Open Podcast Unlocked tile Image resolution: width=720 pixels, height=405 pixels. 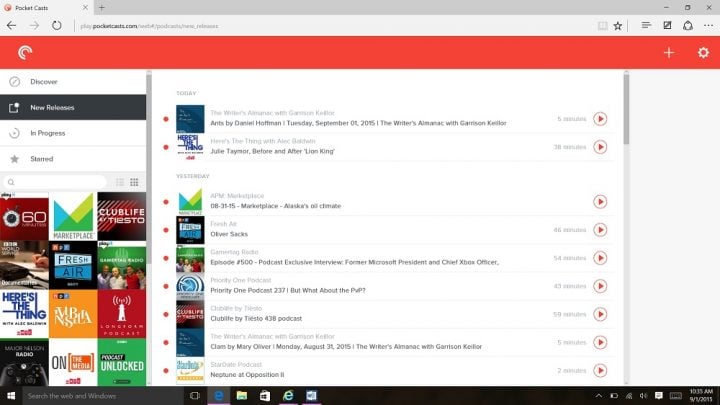[122, 362]
